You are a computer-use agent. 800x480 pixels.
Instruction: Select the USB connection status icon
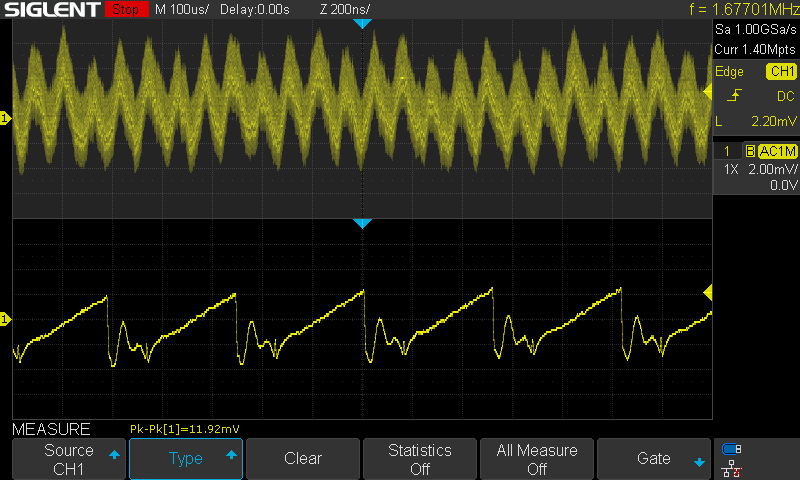tap(732, 449)
